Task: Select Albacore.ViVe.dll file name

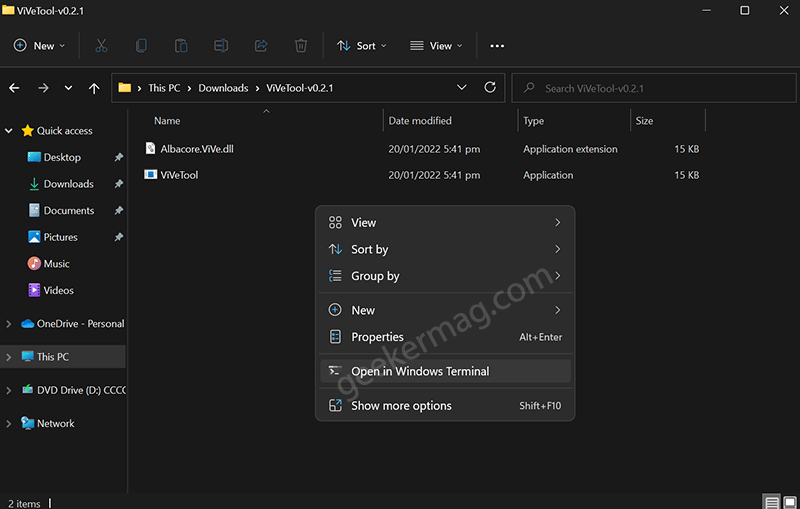Action: point(197,148)
